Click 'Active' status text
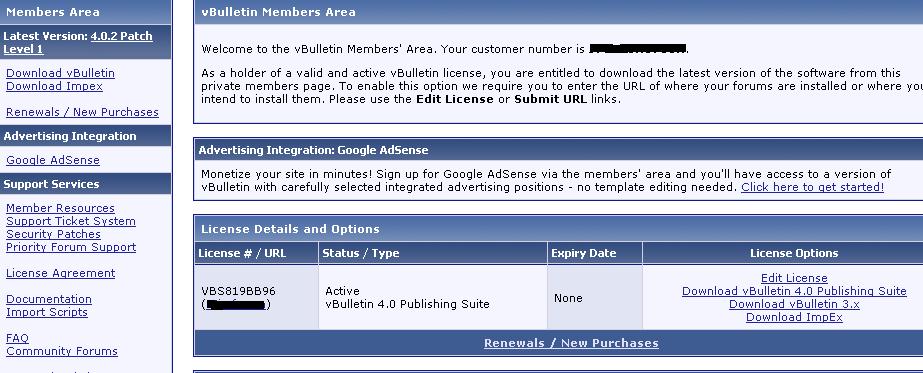Image resolution: width=923 pixels, height=373 pixels. click(x=342, y=291)
